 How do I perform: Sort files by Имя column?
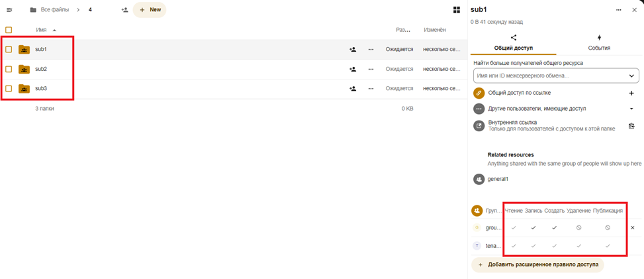pyautogui.click(x=41, y=30)
